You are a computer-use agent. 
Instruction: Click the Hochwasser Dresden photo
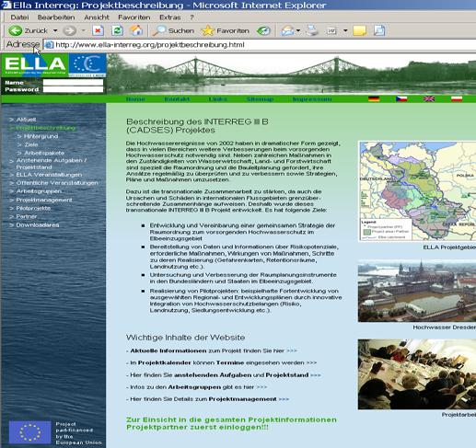click(417, 291)
